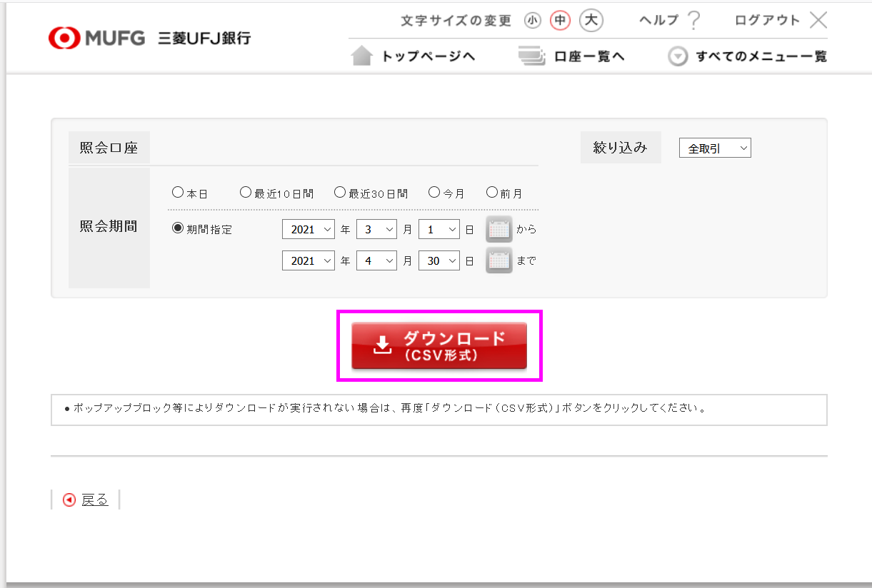Open the end date calendar picker
The image size is (872, 588).
point(498,260)
